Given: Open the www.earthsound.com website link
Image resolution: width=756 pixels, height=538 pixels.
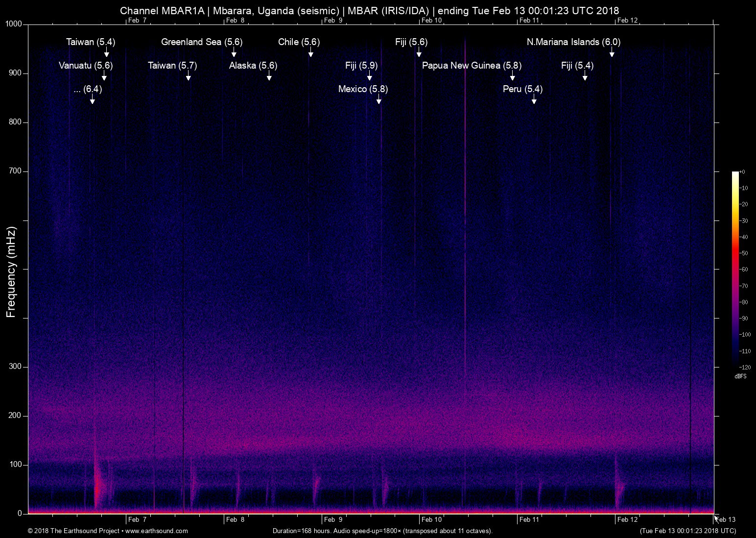Looking at the screenshot, I should click(156, 531).
